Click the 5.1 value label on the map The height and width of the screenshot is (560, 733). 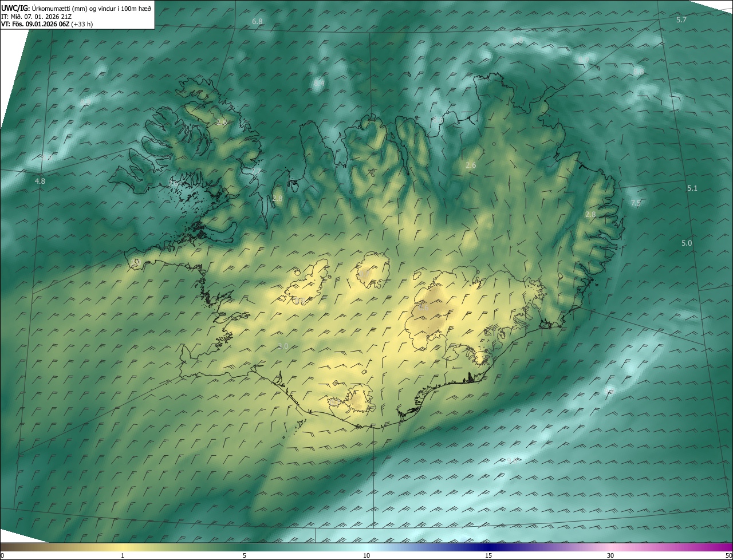692,188
